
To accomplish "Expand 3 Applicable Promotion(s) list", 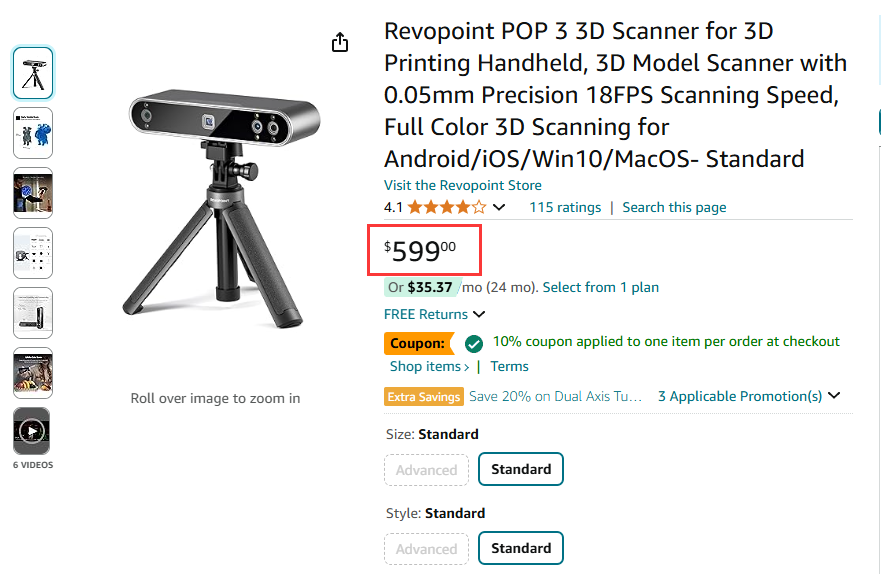I will 748,396.
